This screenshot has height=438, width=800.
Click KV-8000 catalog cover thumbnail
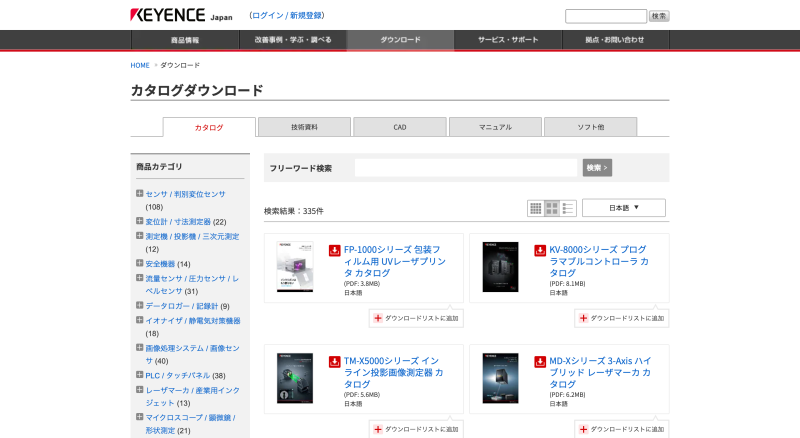pyautogui.click(x=501, y=267)
